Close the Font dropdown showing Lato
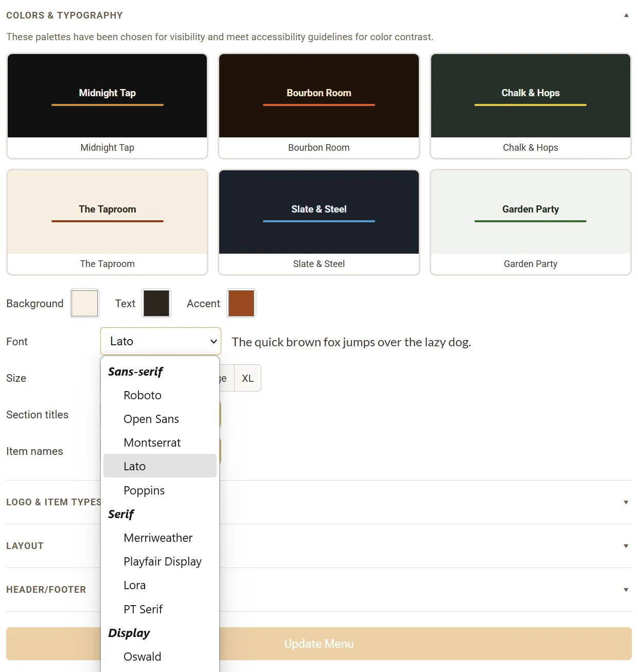 (x=161, y=341)
